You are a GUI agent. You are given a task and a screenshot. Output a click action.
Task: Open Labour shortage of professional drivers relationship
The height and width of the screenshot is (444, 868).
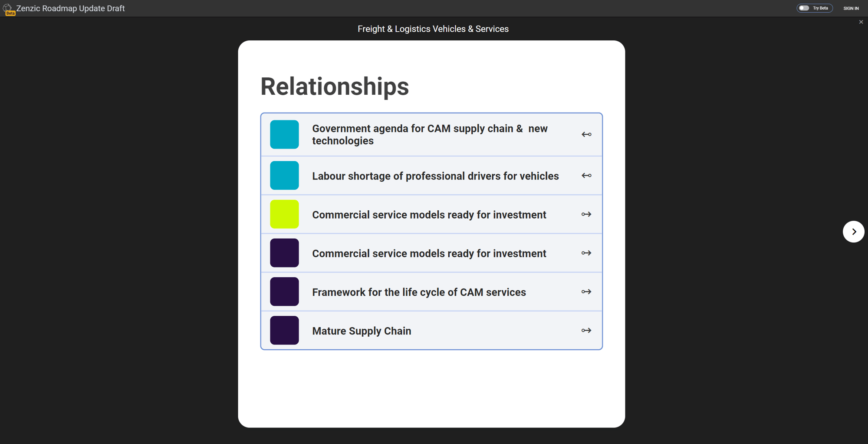pos(435,176)
